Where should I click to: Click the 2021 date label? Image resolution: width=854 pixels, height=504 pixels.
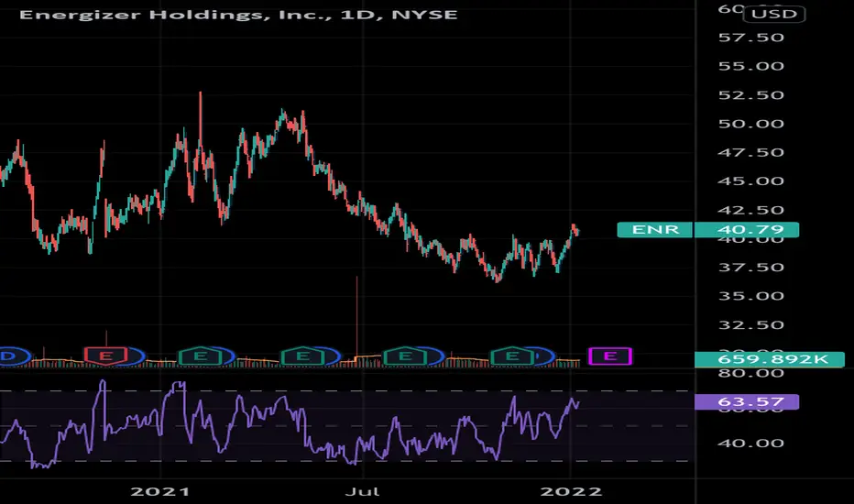click(x=160, y=491)
